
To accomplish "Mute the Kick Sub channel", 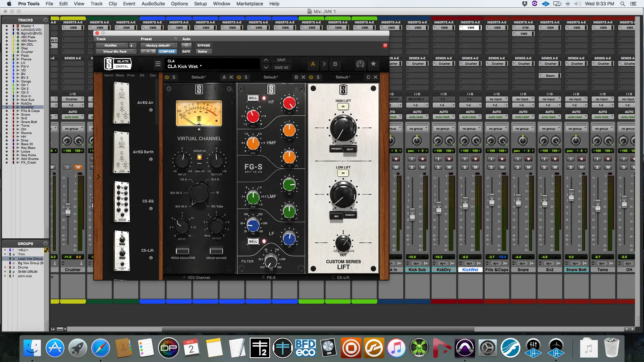I will point(423,167).
